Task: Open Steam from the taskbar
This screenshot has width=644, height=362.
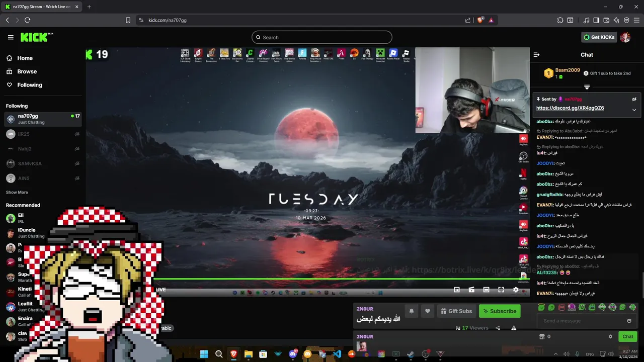Action: pyautogui.click(x=411, y=354)
